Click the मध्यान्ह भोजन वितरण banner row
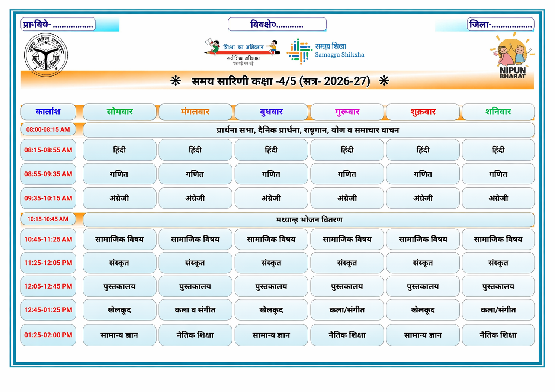The width and height of the screenshot is (555, 392). click(309, 220)
